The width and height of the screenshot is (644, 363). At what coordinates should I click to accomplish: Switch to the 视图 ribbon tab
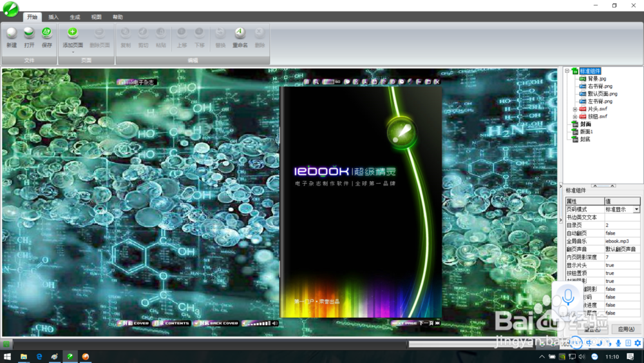pos(96,17)
